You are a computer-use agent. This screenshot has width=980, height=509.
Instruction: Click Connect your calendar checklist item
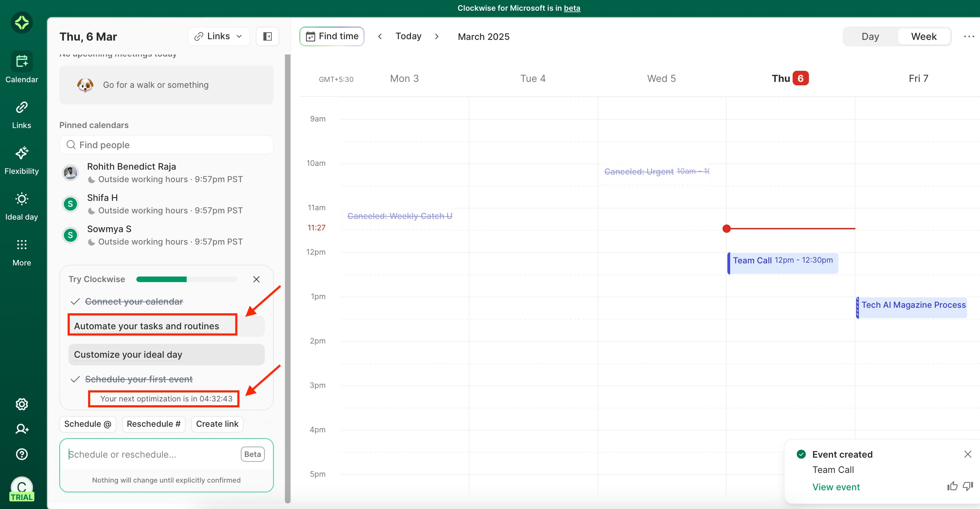(134, 302)
